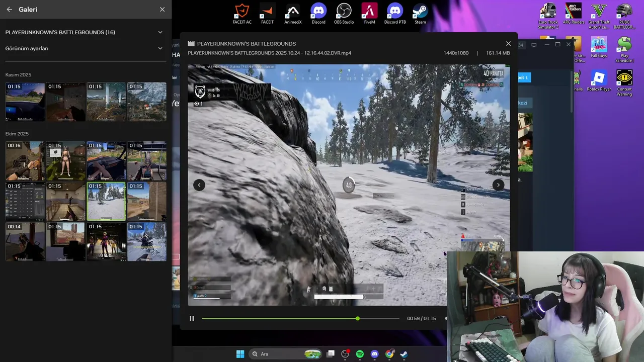The width and height of the screenshot is (644, 362).
Task: Open the Roblox Player shortcut
Action: 599,81
